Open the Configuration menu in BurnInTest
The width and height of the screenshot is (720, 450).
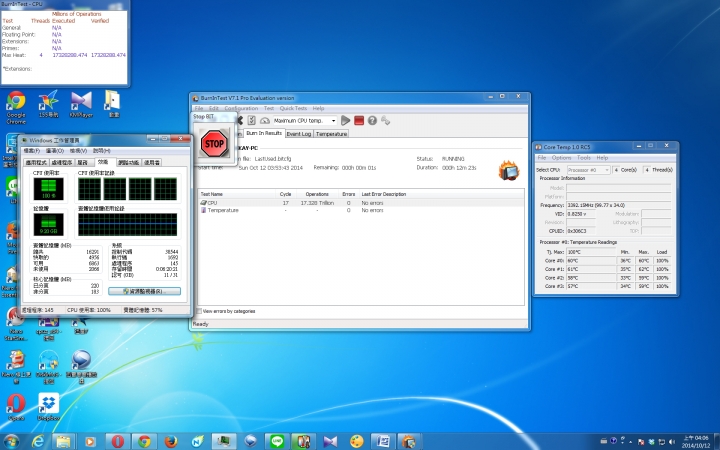[241, 108]
